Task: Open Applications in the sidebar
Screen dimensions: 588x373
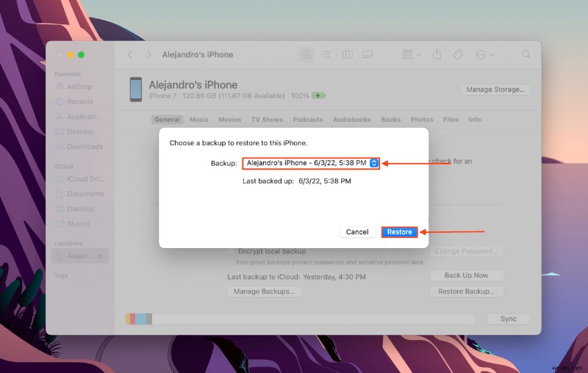Action: pos(84,117)
